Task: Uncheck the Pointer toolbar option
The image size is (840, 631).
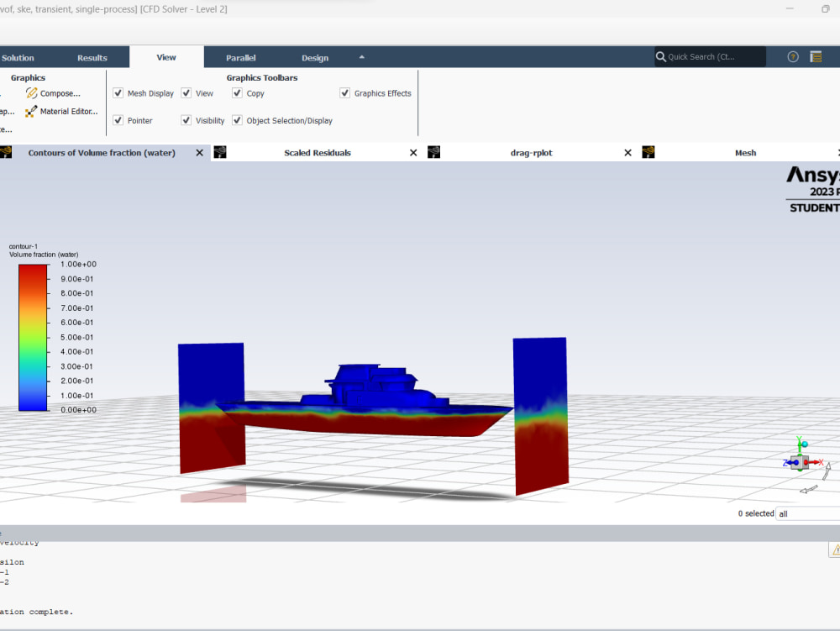Action: pos(118,120)
